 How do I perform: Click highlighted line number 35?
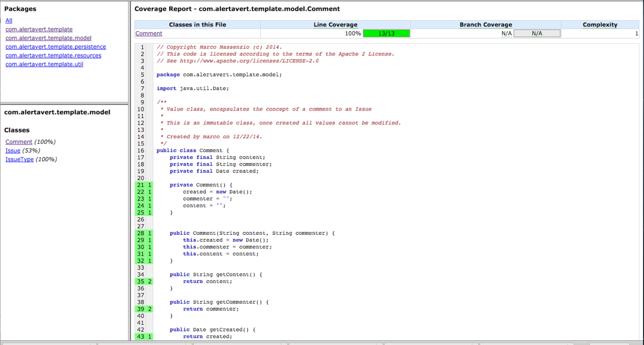(140, 282)
